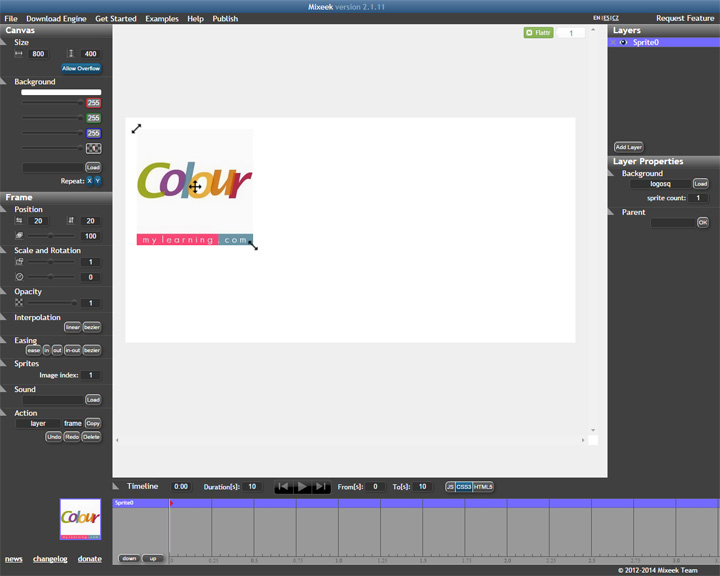Open the Download Engine menu
This screenshot has width=720, height=576.
pos(56,18)
